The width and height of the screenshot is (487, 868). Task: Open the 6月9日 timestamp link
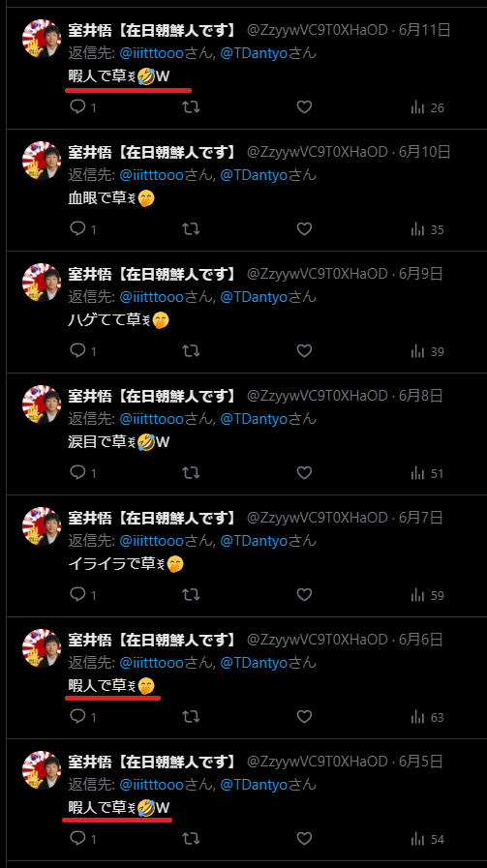pyautogui.click(x=420, y=274)
